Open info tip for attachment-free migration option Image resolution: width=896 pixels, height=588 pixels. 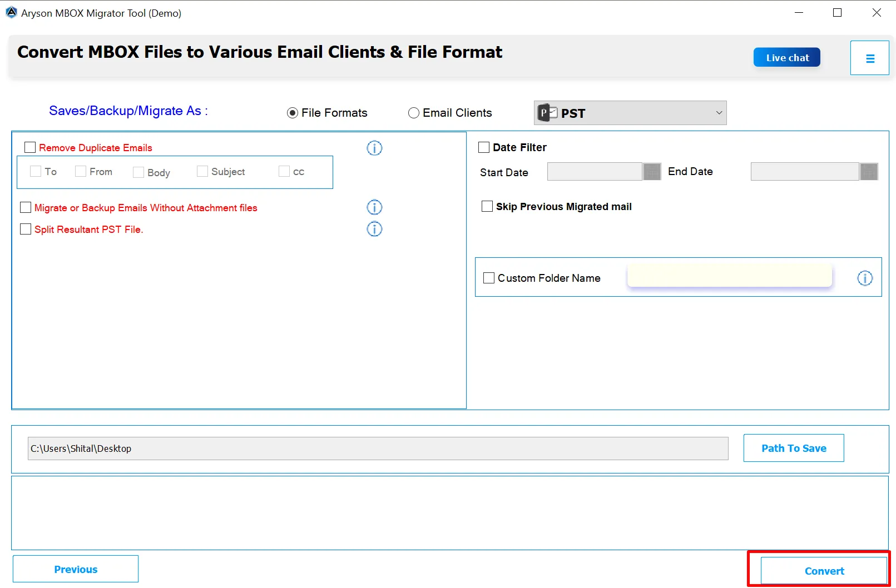coord(374,207)
